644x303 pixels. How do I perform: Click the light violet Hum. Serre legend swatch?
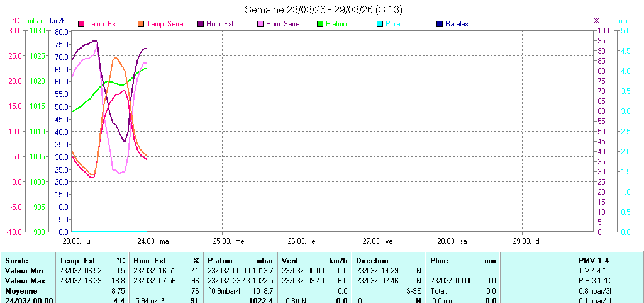[x=260, y=24]
